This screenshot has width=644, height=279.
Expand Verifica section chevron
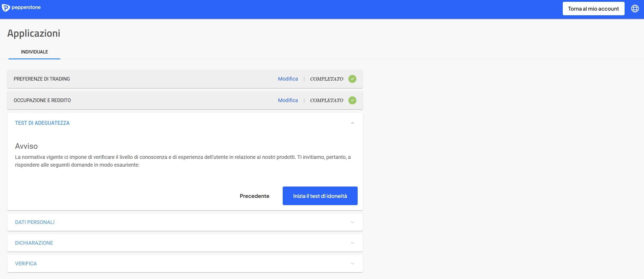click(x=352, y=263)
